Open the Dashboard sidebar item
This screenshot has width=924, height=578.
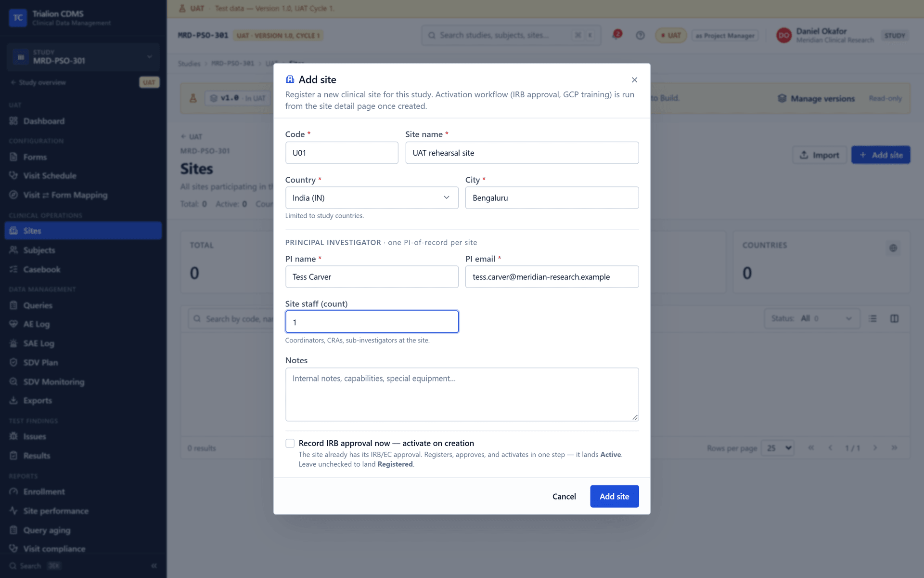(83, 121)
